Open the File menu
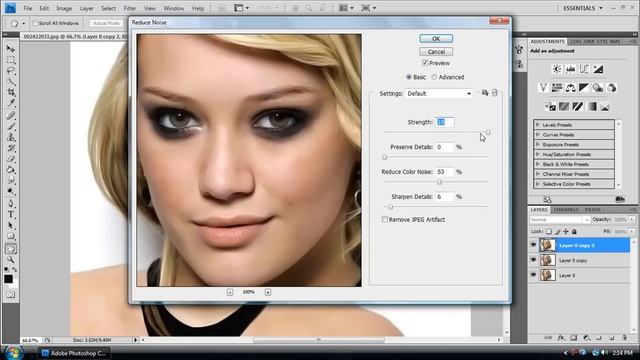Image resolution: width=640 pixels, height=360 pixels. (x=28, y=8)
